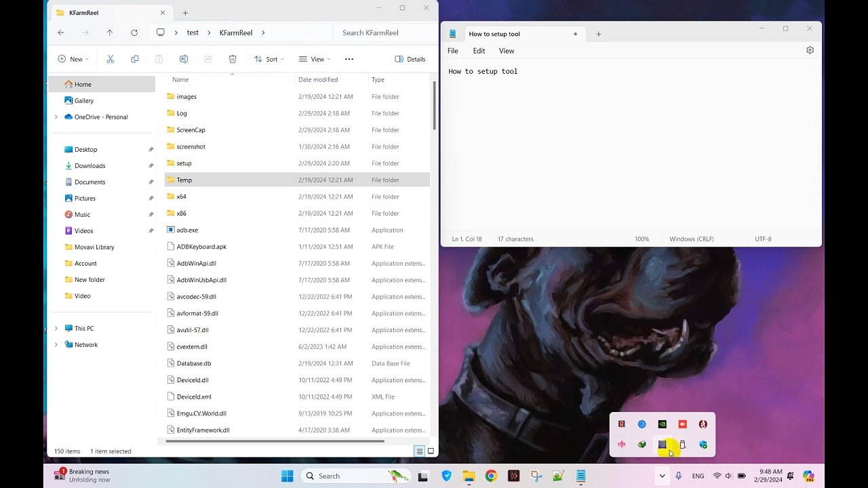The height and width of the screenshot is (488, 868).
Task: Click the microphone icon in system tray
Action: click(x=679, y=476)
